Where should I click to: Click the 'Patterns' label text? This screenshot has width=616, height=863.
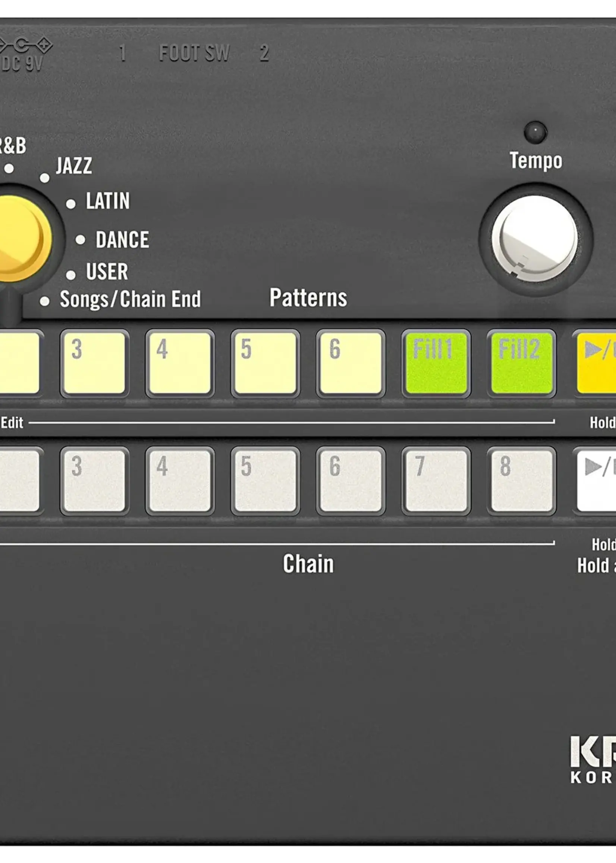click(308, 298)
